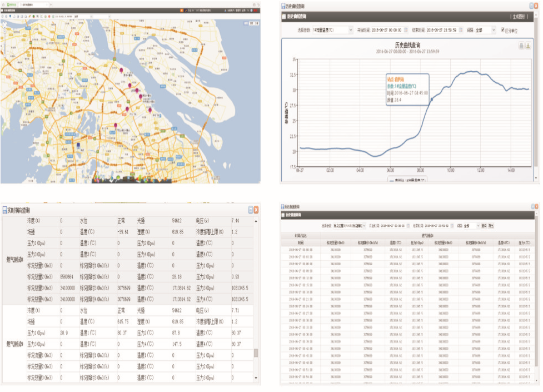Open start time calendar in history data window
Viewport: 543px width, 392px height.
(x=408, y=226)
